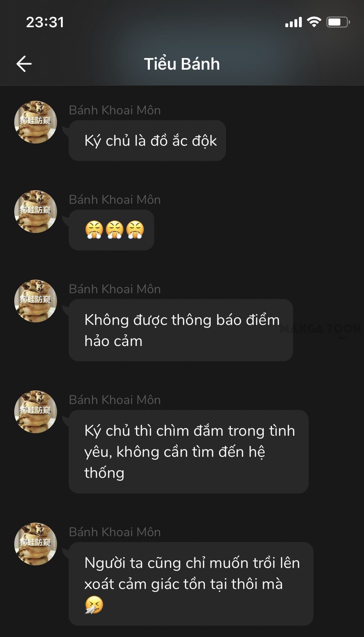Image resolution: width=364 pixels, height=637 pixels.
Task: Select the three angry emoji message bubble
Action: click(111, 230)
